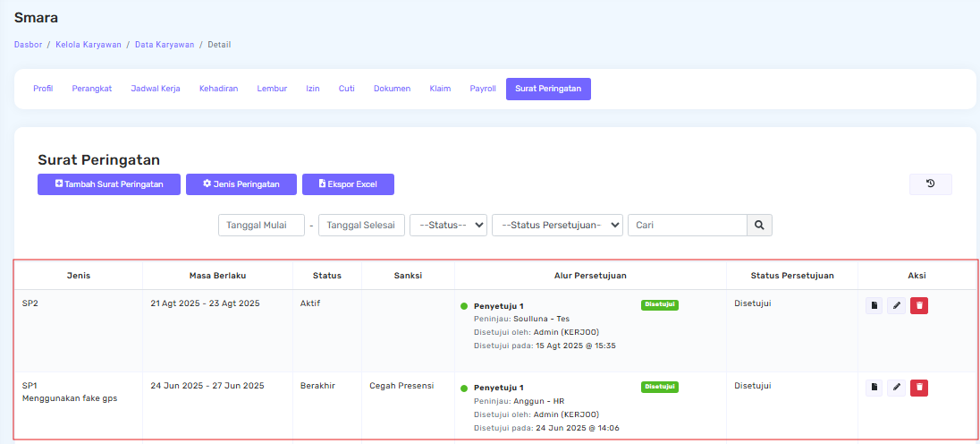The height and width of the screenshot is (444, 980).
Task: Edit the SP2 warning letter
Action: [896, 306]
